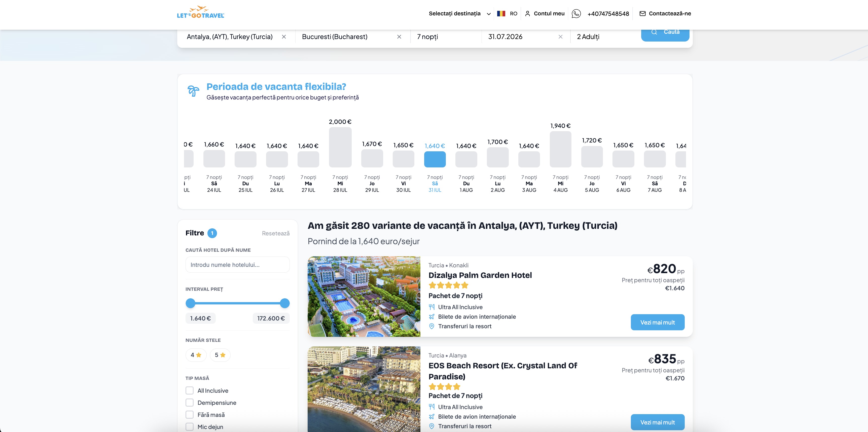Screen dimensions: 868x432
Task: Click Vezi mai mult for Dizalya Palm Garden
Action: (x=657, y=322)
